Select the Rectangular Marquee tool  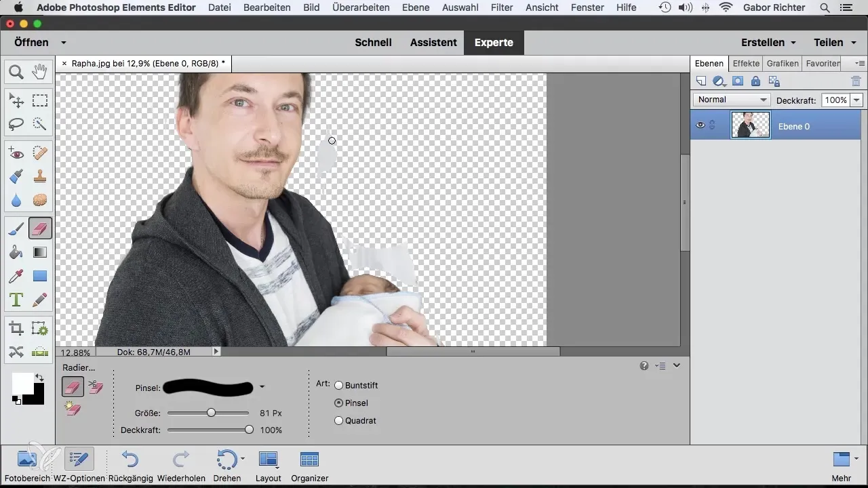point(40,101)
